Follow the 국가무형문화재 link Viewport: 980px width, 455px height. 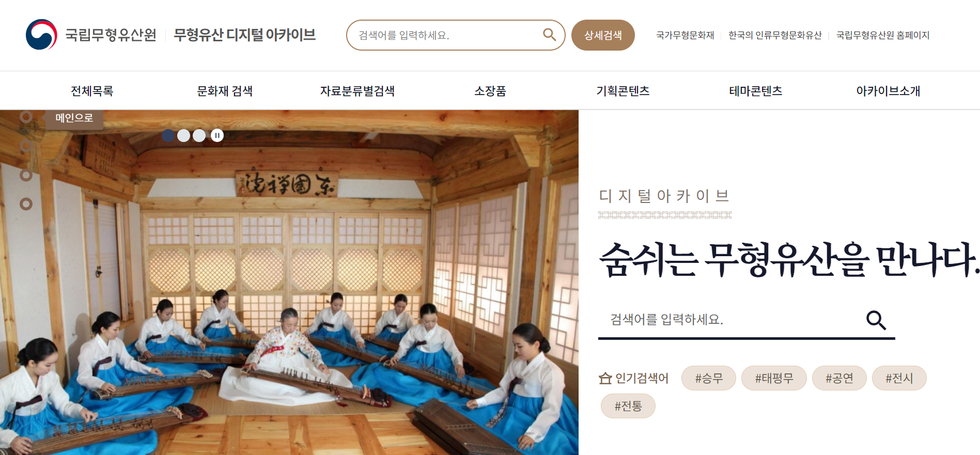coord(685,35)
